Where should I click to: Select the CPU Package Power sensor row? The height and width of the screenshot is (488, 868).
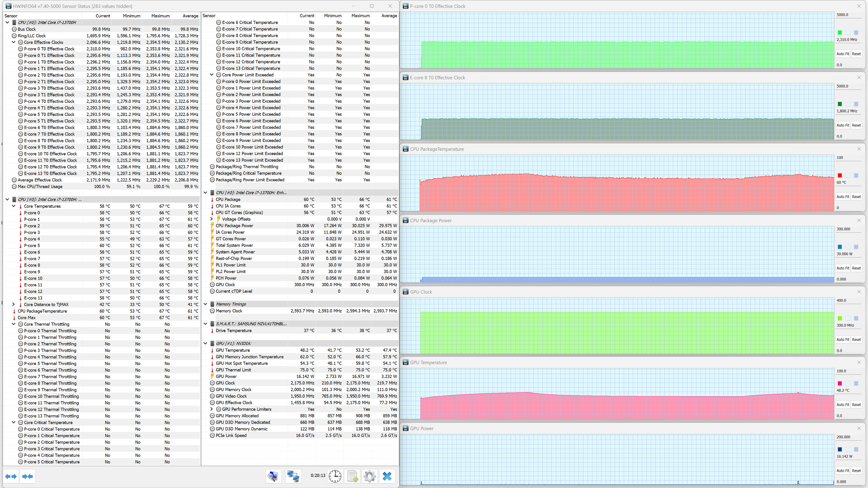(235, 226)
